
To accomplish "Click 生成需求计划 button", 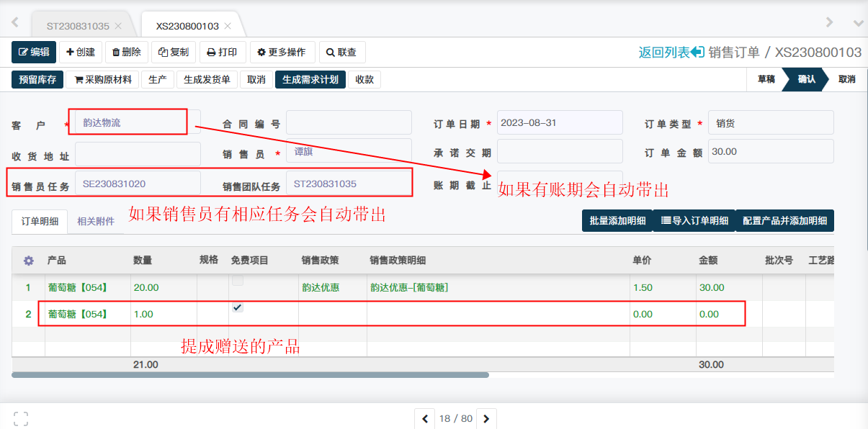I will click(310, 79).
